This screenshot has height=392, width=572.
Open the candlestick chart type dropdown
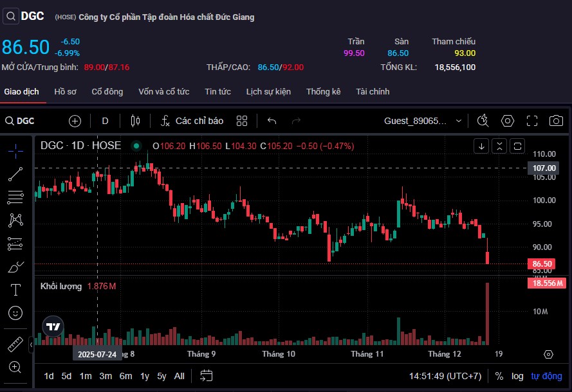tap(135, 121)
